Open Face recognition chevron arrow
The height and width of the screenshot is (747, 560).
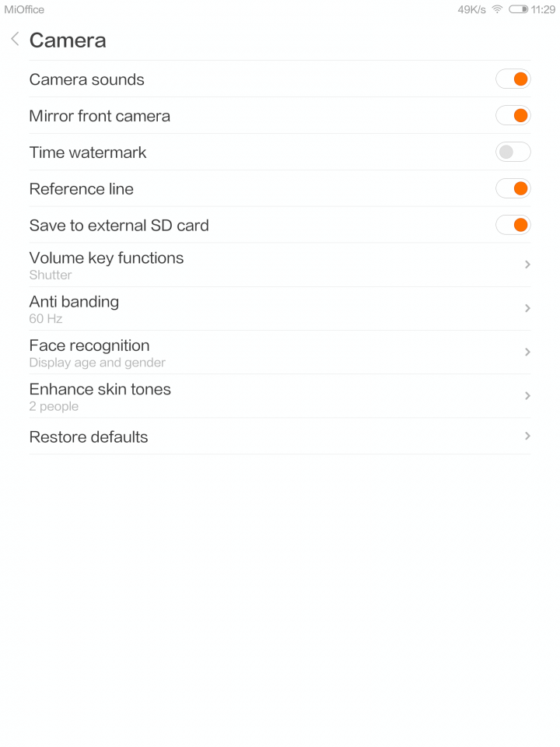click(x=527, y=352)
